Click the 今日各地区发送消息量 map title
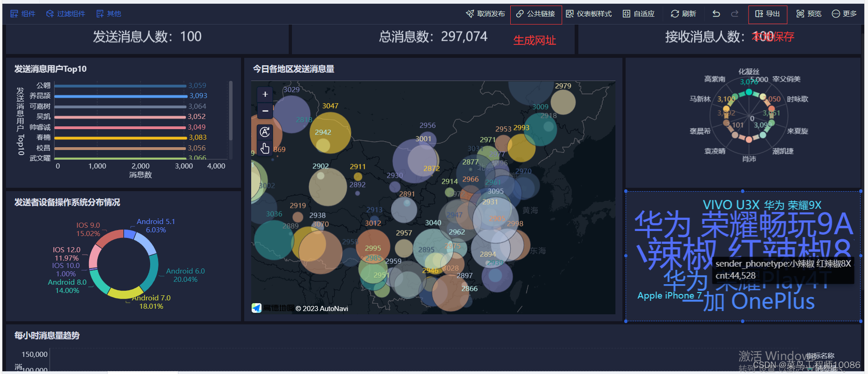Screen dimensions: 868x374 click(x=293, y=69)
